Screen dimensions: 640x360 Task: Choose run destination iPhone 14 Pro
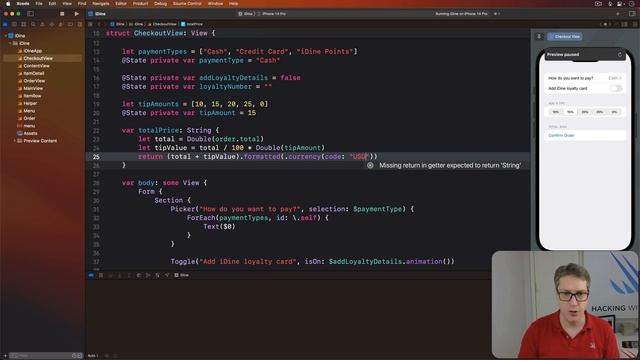(272, 13)
